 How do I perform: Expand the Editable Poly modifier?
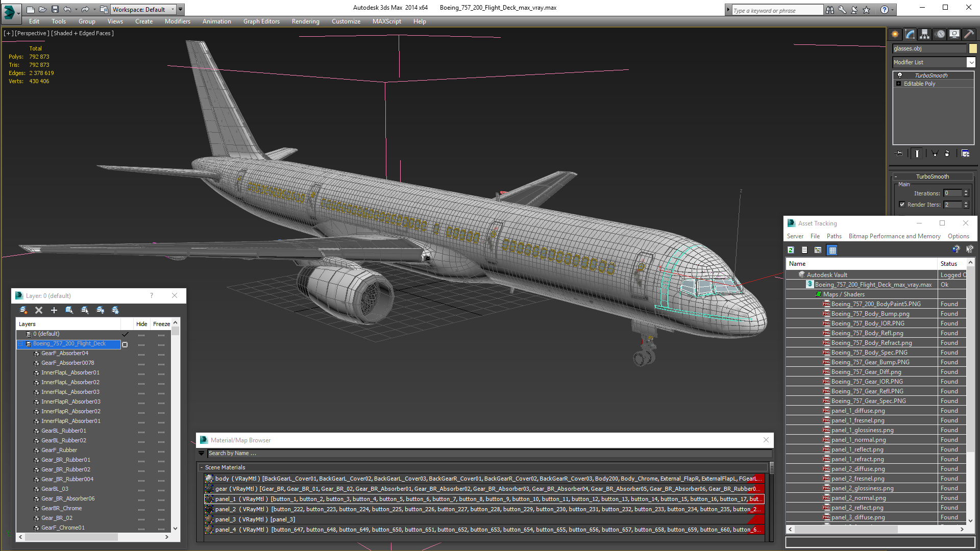click(898, 84)
